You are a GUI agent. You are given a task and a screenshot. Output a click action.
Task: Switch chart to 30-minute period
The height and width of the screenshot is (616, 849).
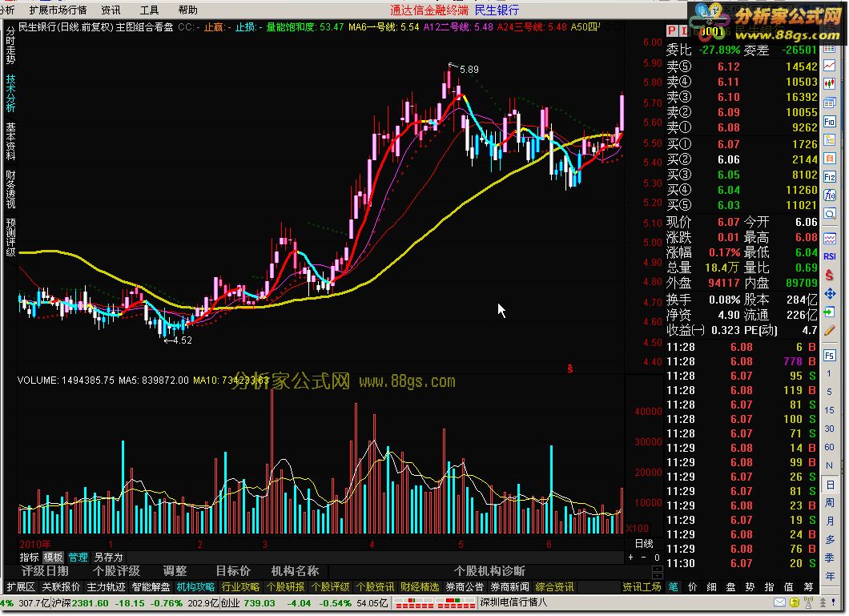[x=830, y=429]
